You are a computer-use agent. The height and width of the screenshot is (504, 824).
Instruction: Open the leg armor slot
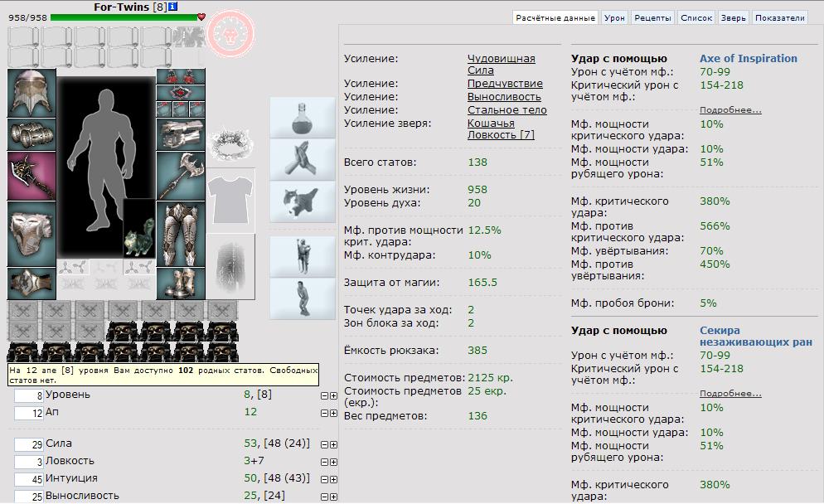[181, 235]
